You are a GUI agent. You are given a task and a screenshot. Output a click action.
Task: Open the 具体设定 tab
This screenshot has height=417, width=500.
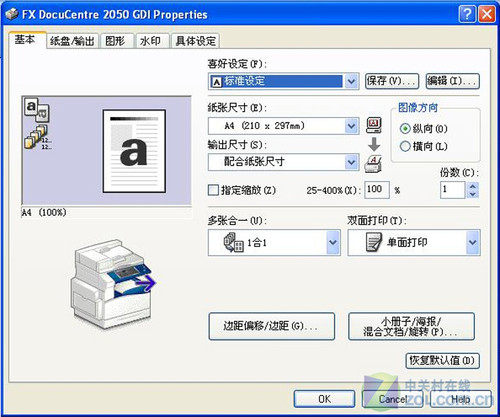[x=195, y=41]
